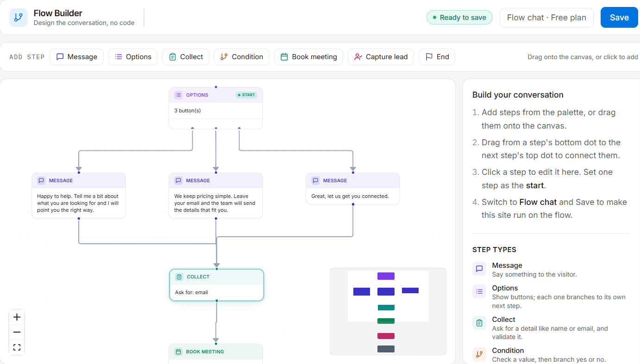The width and height of the screenshot is (640, 364).
Task: Save the flow with the Save button
Action: point(619,18)
